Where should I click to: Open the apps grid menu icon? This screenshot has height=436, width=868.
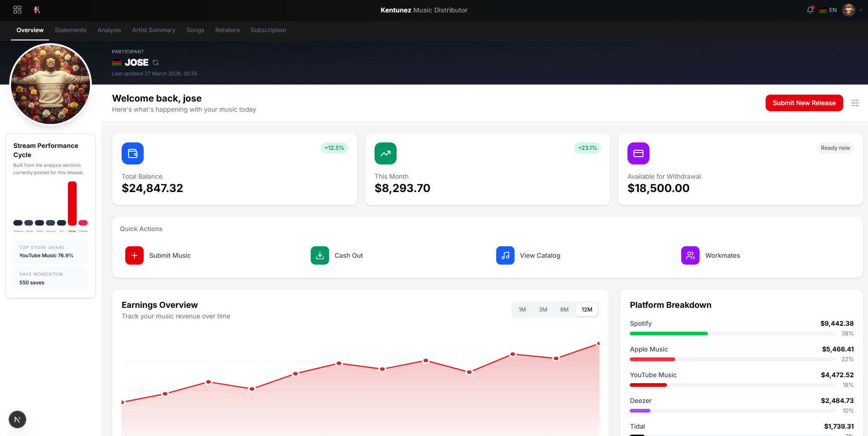click(x=17, y=10)
